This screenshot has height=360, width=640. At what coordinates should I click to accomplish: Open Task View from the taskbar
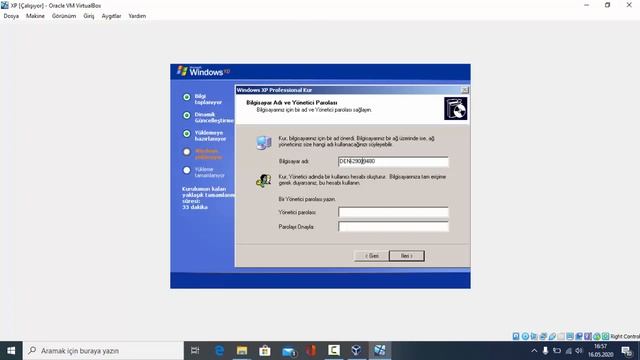coord(195,351)
